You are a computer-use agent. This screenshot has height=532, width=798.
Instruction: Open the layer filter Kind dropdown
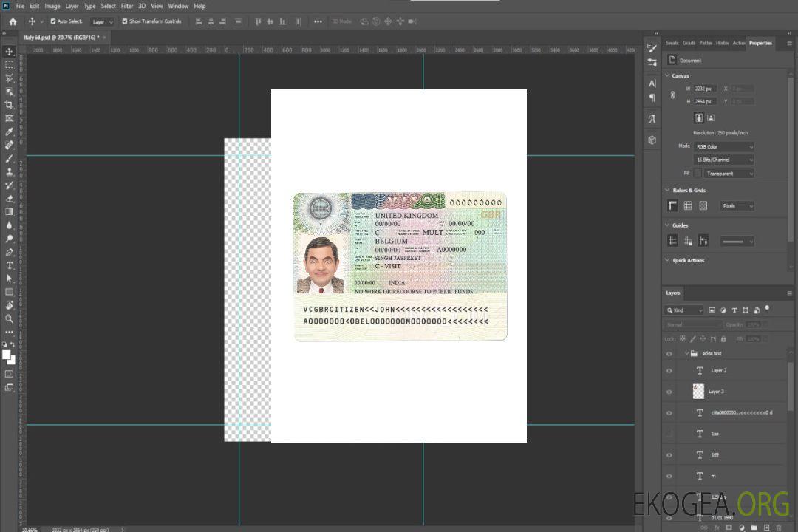pyautogui.click(x=684, y=310)
